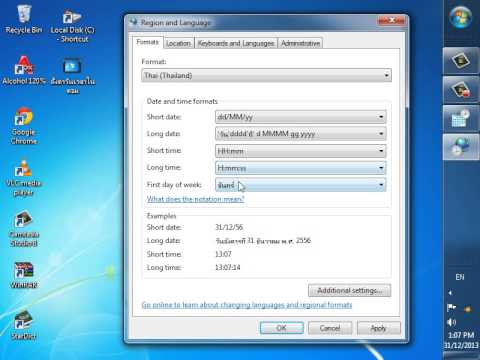Select the Google Chrome desktop icon

(x=23, y=126)
